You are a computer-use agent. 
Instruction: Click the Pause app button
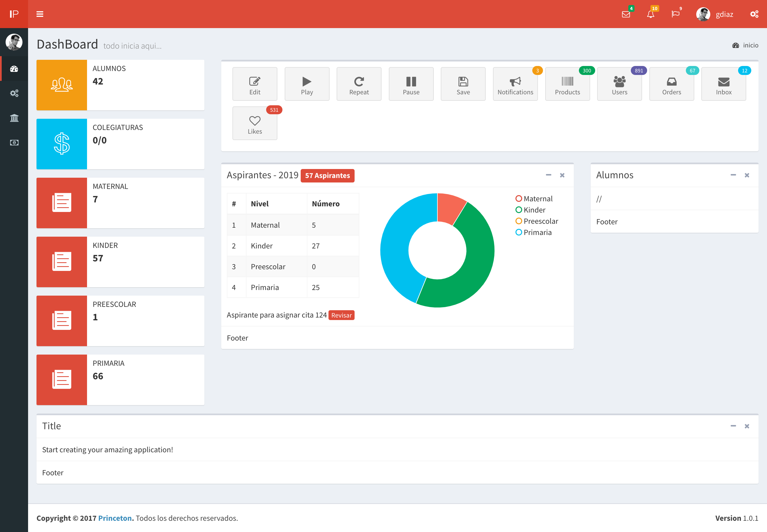[x=411, y=84]
